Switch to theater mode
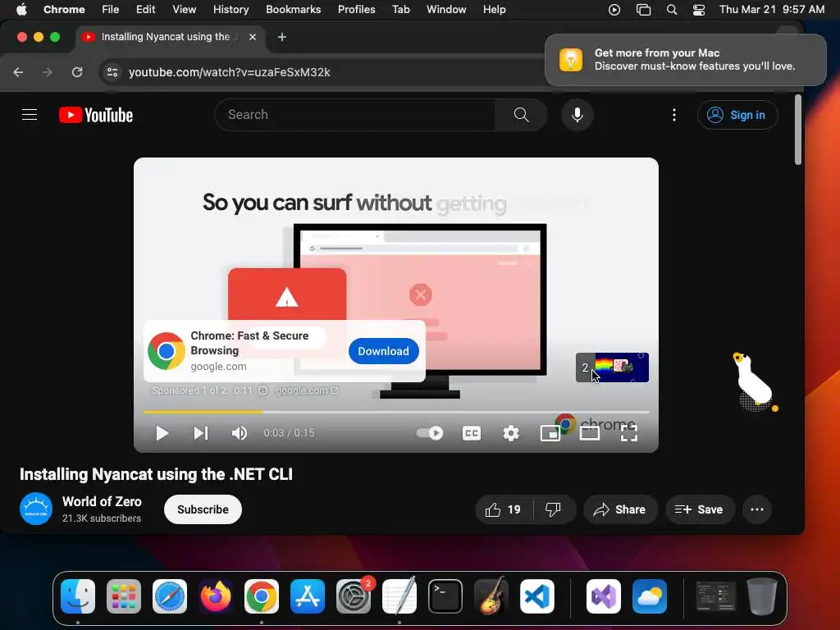The width and height of the screenshot is (840, 630). click(589, 433)
